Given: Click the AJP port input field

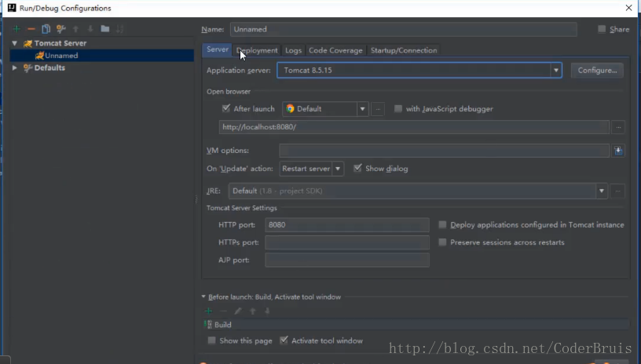Looking at the screenshot, I should point(347,260).
